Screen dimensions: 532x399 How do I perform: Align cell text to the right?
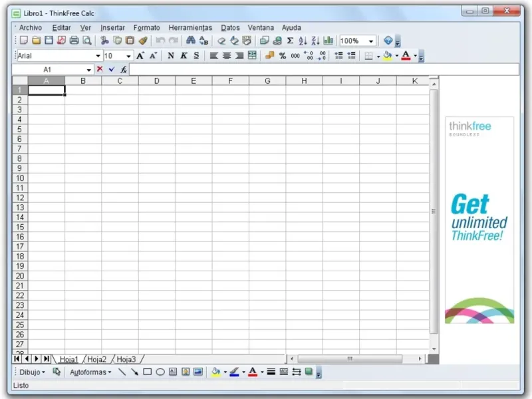239,56
